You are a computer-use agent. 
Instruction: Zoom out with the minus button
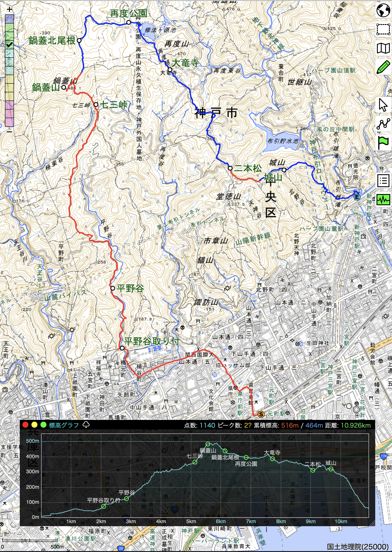(x=9, y=131)
